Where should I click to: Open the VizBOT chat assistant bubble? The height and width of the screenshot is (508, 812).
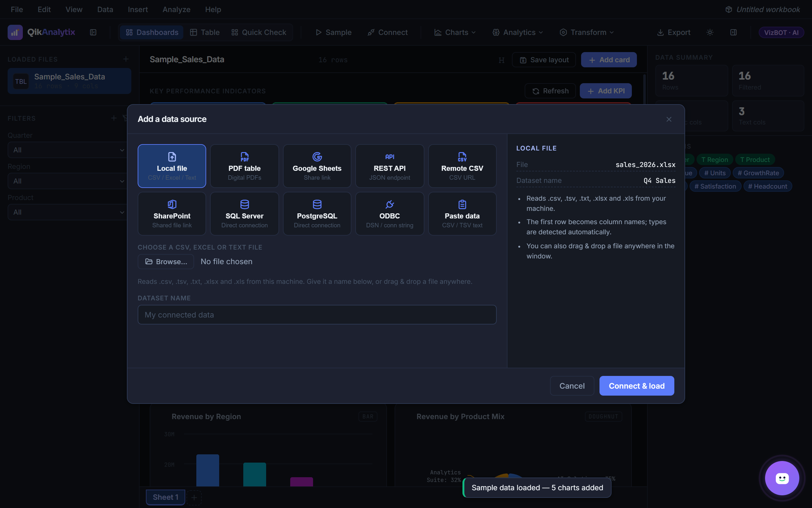click(x=782, y=478)
